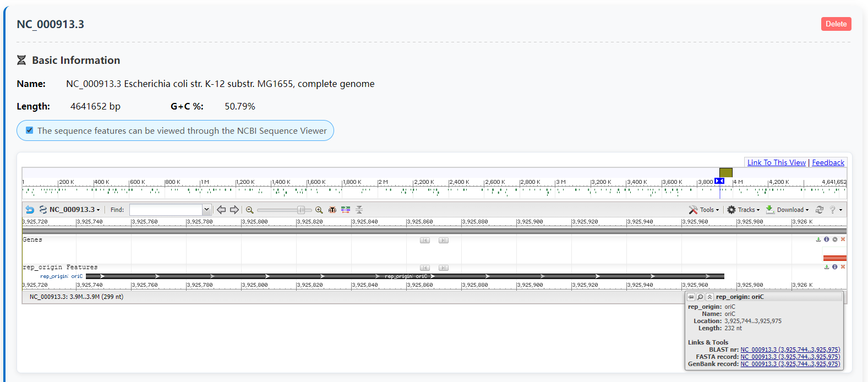Zoom to sequence with the ATG icon

pyautogui.click(x=332, y=210)
